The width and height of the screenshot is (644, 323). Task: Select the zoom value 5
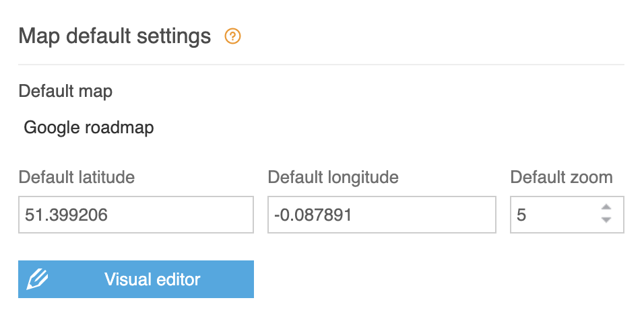521,215
